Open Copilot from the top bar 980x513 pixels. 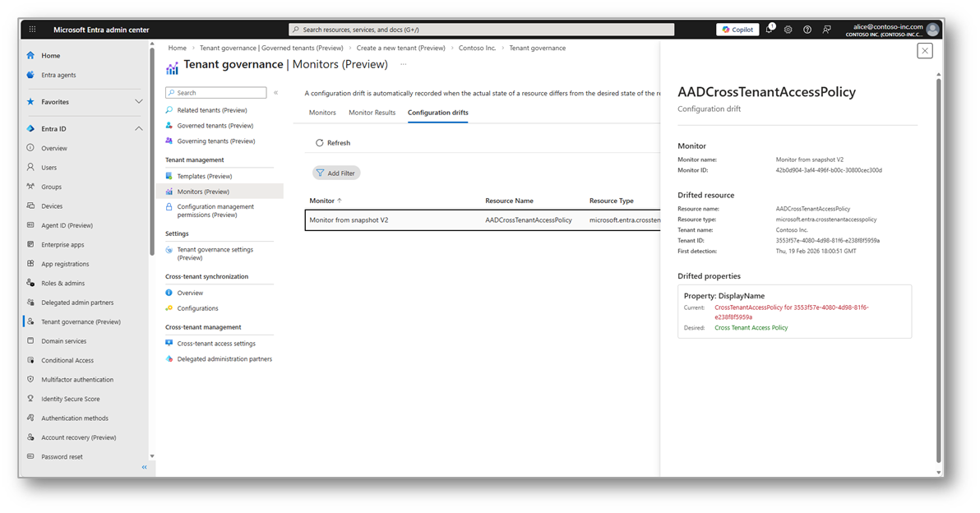[x=737, y=30]
